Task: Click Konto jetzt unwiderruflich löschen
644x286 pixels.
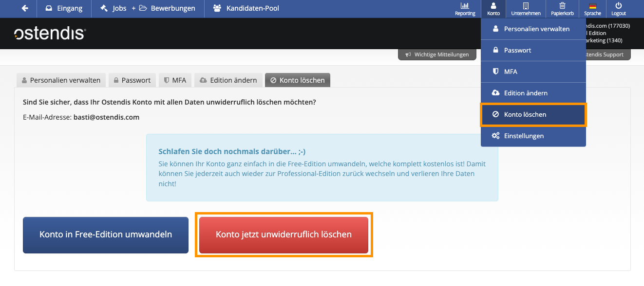Action: tap(284, 235)
